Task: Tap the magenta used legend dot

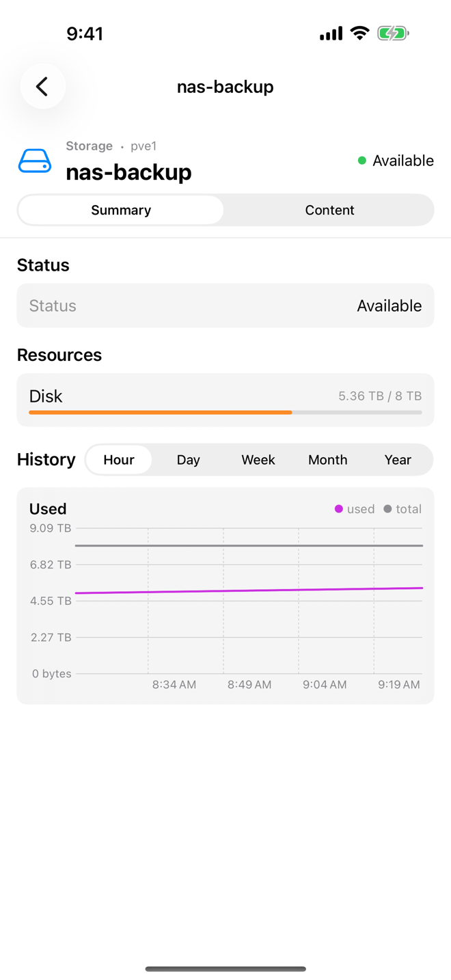Action: 339,509
